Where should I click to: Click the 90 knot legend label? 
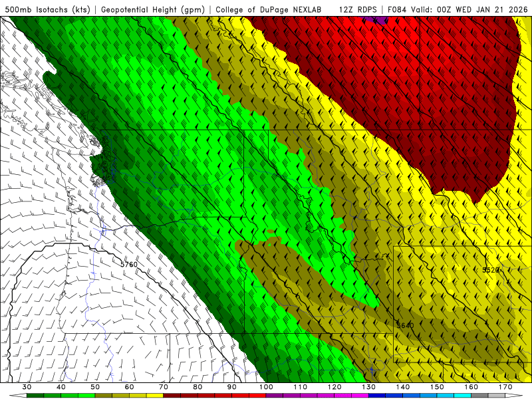coord(232,387)
